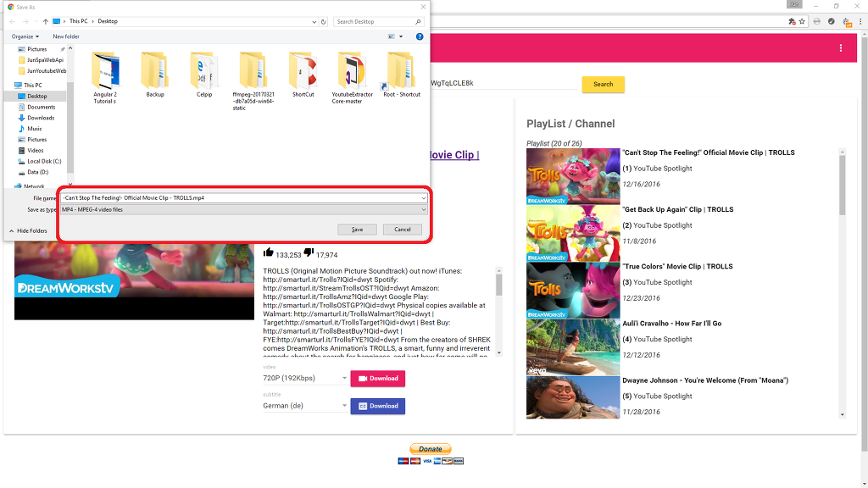Select Videos in the navigation tree
The width and height of the screenshot is (868, 488).
pos(35,151)
